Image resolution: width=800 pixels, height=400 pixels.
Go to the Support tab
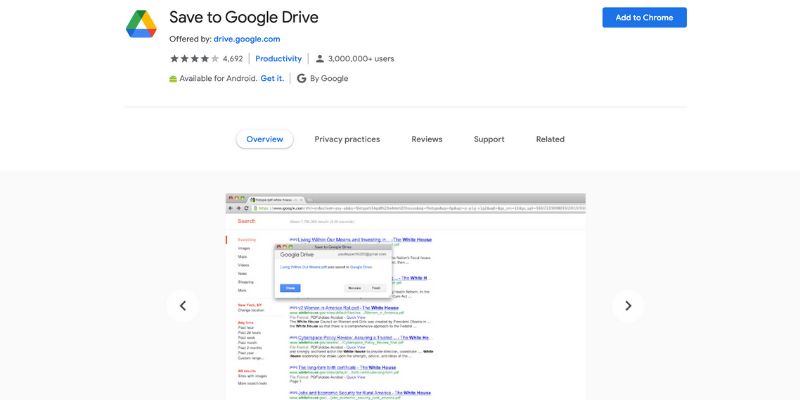point(489,139)
